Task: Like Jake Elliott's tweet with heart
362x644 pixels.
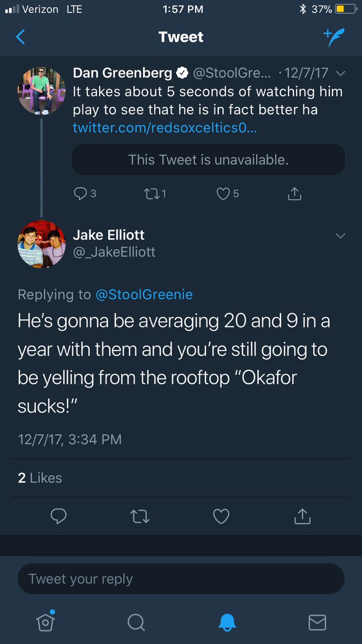Action: click(x=221, y=516)
